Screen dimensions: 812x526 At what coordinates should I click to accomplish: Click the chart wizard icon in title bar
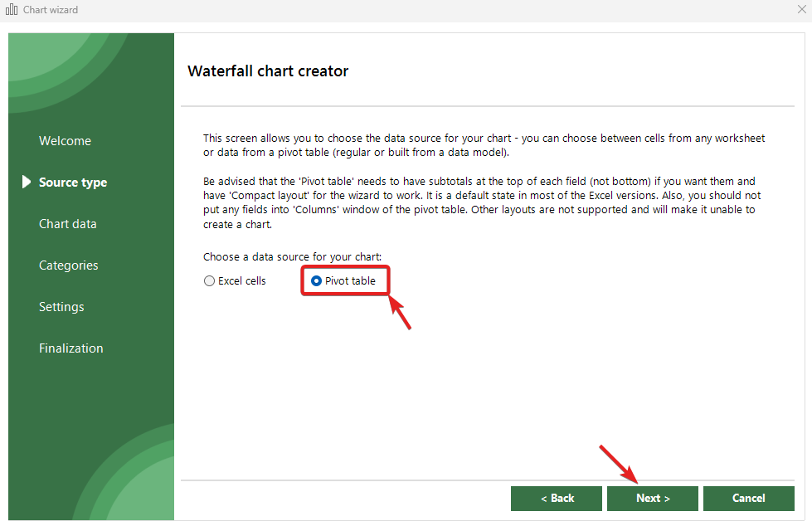[12, 10]
